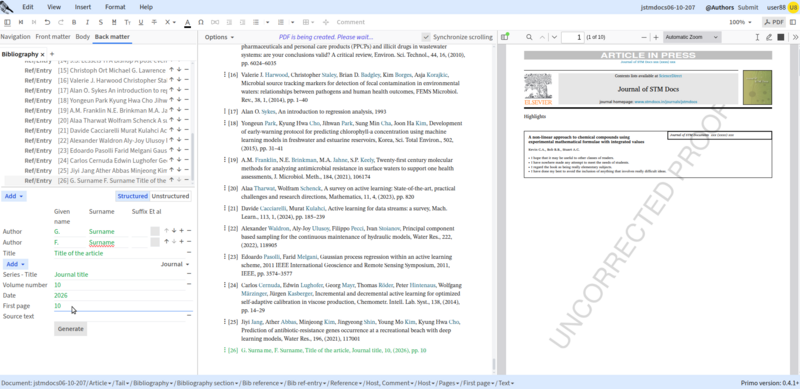
Task: Open the 100% zoom dropdown
Action: [x=740, y=22]
